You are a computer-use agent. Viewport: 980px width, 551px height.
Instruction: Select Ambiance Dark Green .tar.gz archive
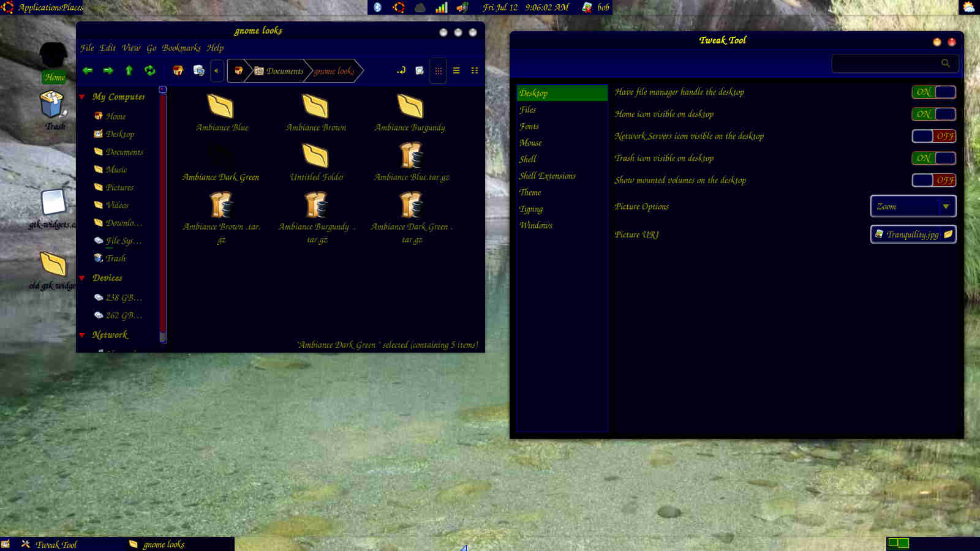coord(412,216)
